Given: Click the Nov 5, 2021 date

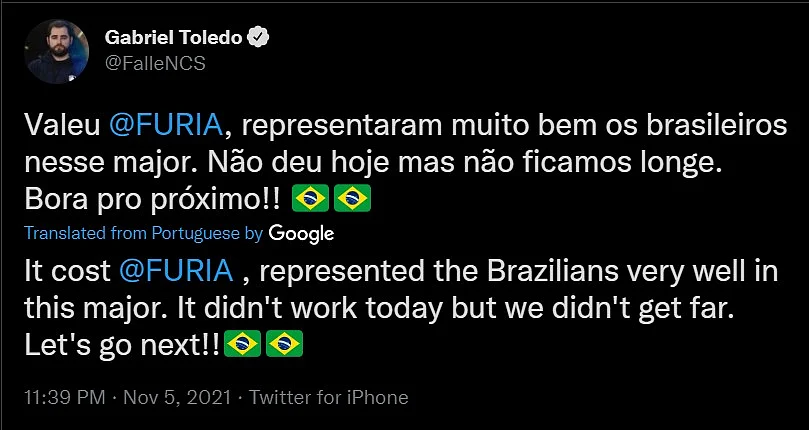Looking at the screenshot, I should click(177, 397).
